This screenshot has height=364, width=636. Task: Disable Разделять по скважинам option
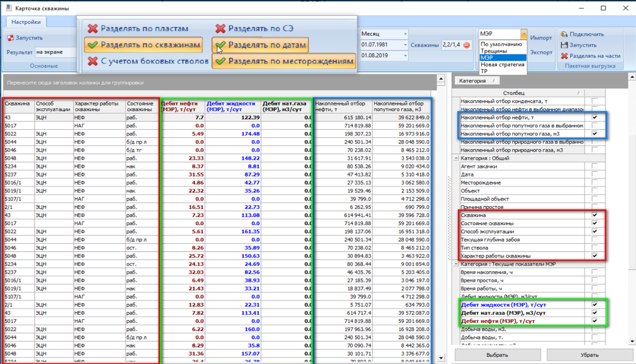144,45
